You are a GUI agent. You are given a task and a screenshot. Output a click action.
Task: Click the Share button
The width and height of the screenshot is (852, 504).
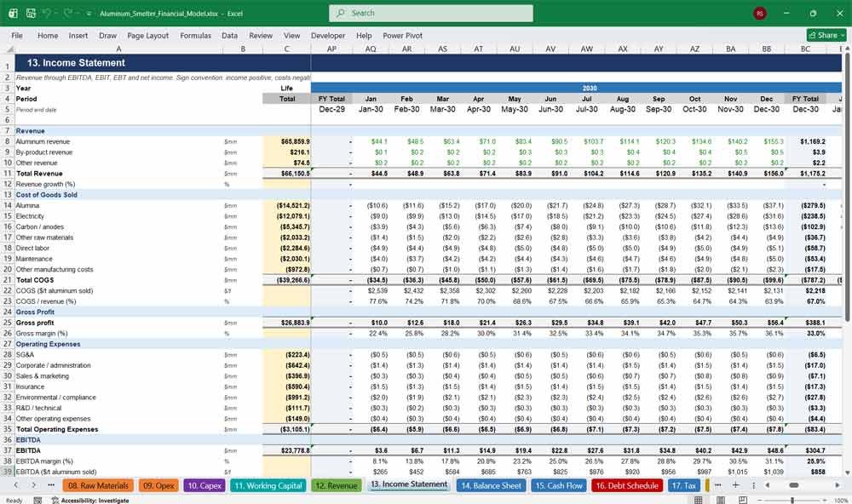coord(826,35)
